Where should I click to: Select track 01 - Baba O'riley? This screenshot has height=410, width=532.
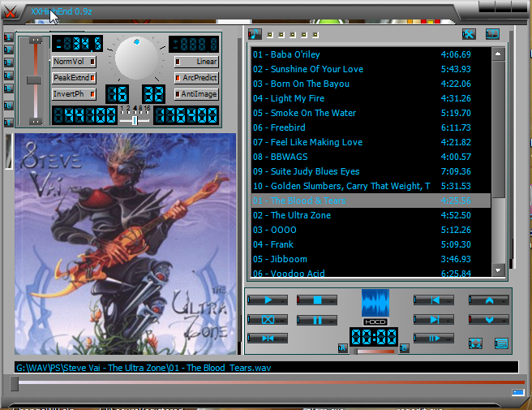371,54
